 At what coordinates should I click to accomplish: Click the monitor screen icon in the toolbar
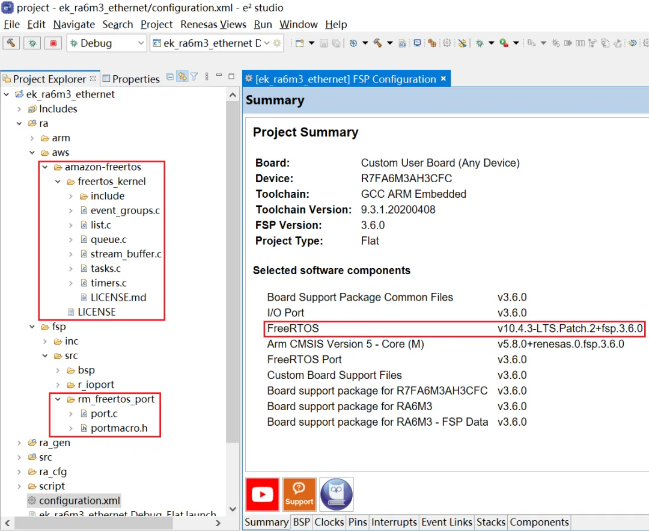pyautogui.click(x=417, y=43)
